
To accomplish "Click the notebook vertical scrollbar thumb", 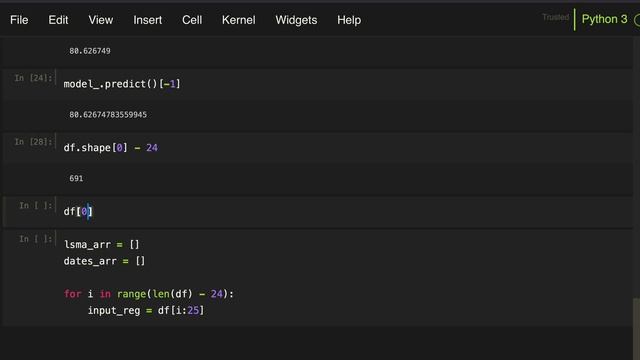I will click(636, 329).
